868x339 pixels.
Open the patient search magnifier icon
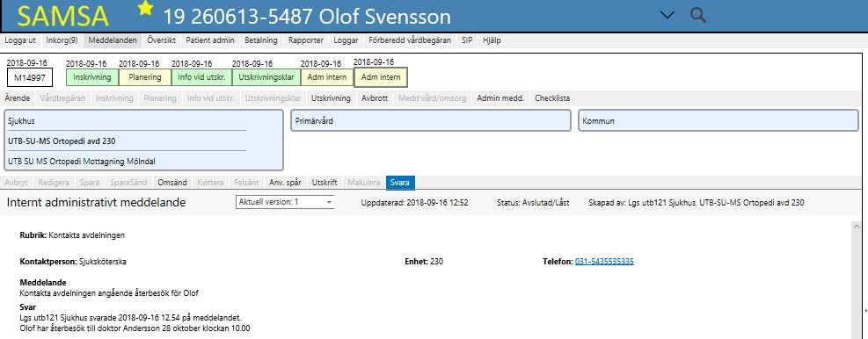pyautogui.click(x=698, y=15)
